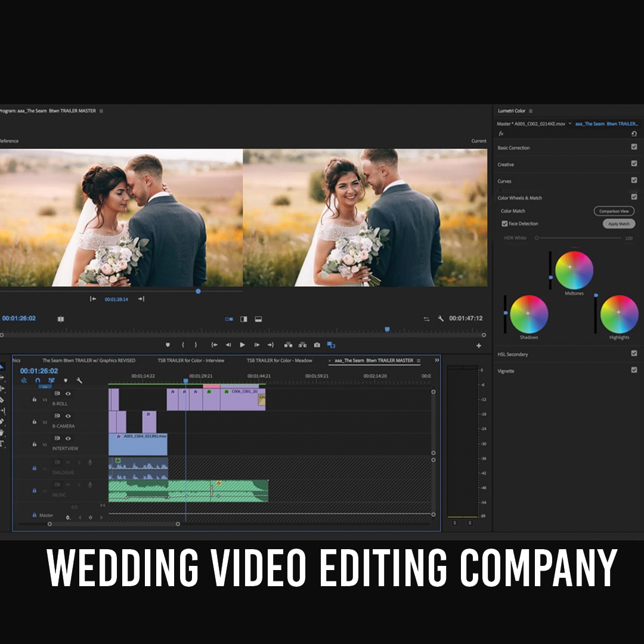
Task: Open the button editor plus icon
Action: coord(478,346)
